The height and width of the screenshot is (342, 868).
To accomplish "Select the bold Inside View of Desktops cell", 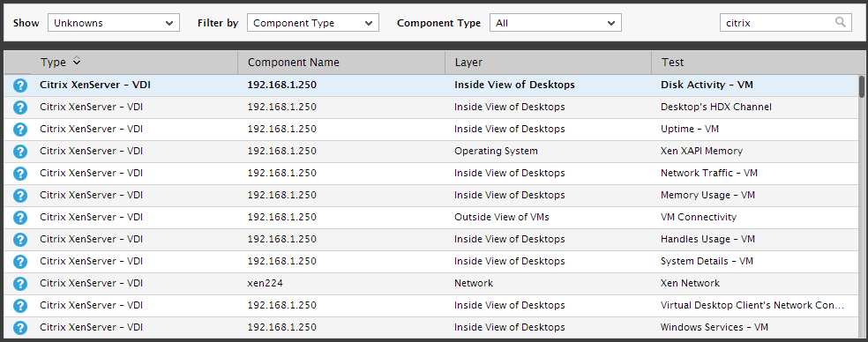I will tap(515, 85).
